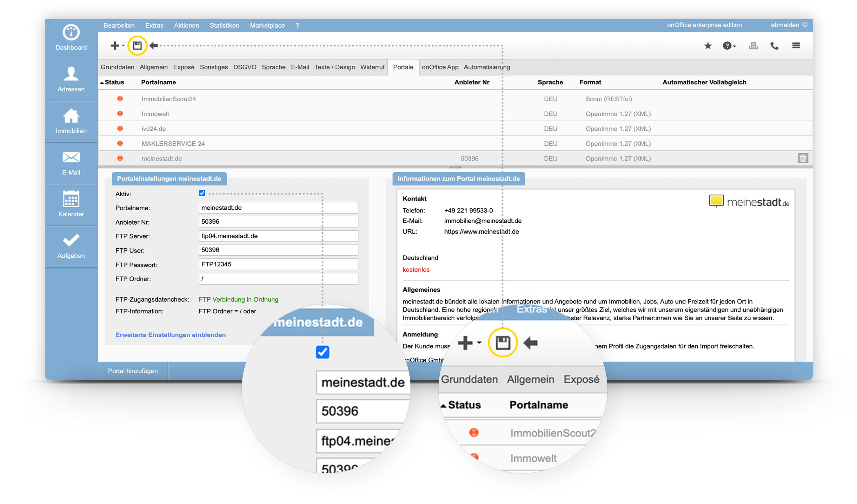Click the abmelden power icon
Image resolution: width=857 pixels, height=504 pixels.
coord(805,25)
